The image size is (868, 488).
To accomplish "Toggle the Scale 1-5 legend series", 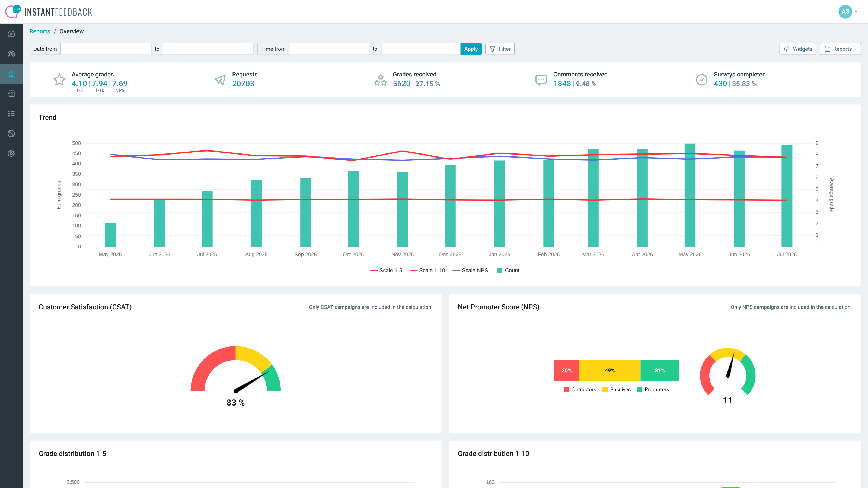I will tap(386, 271).
